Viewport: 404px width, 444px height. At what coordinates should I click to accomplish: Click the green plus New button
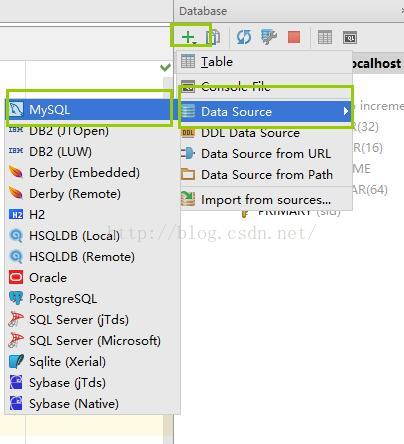189,37
